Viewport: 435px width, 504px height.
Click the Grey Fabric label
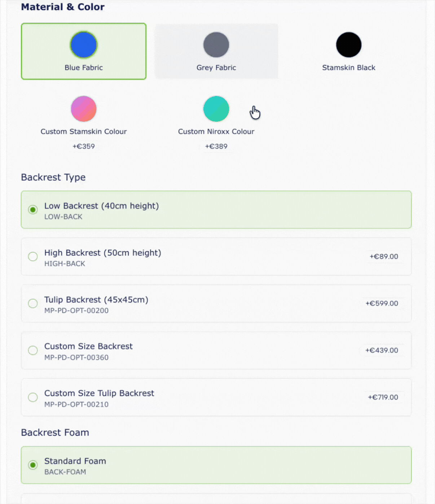tap(216, 68)
